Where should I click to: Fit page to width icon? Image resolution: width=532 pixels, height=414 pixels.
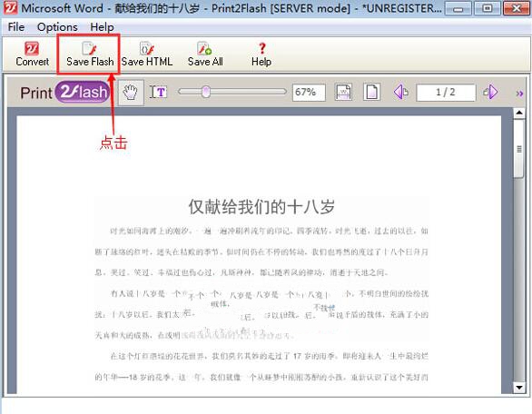pos(343,92)
